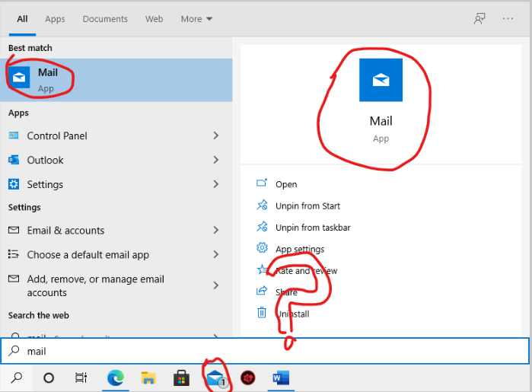Launch Microsoft Edge from the taskbar

tap(116, 378)
